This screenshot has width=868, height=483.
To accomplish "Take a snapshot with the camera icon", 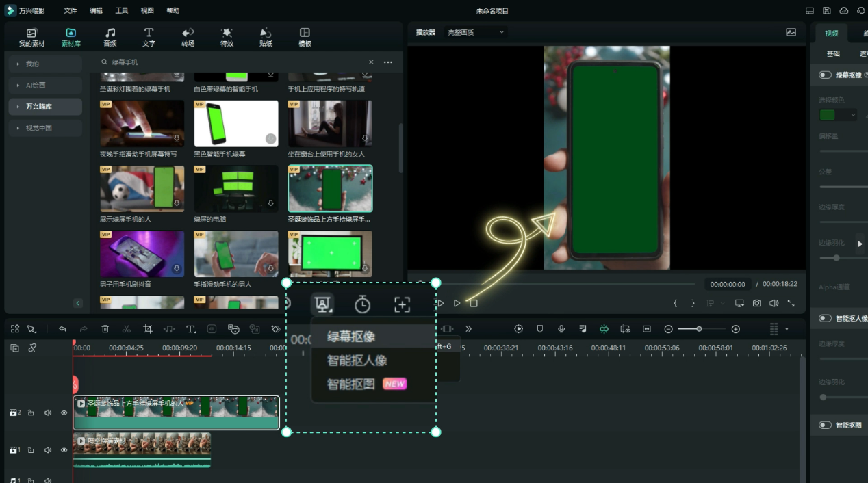I will click(x=756, y=303).
